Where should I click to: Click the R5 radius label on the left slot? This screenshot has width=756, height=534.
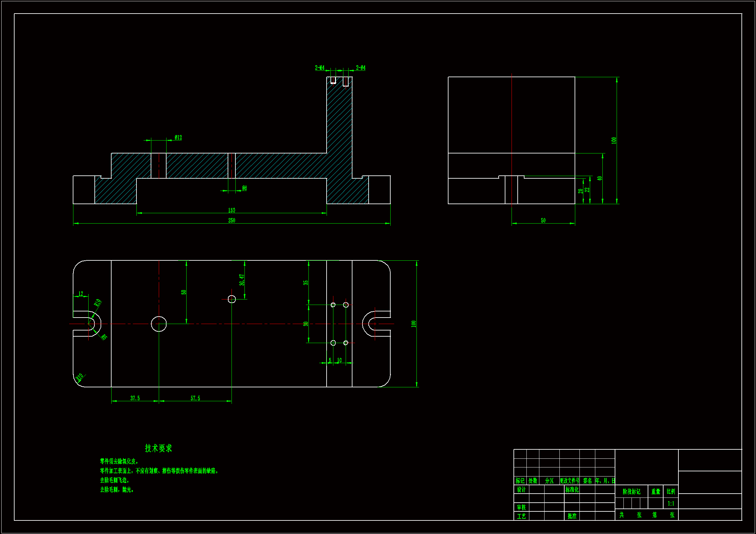coord(104,337)
